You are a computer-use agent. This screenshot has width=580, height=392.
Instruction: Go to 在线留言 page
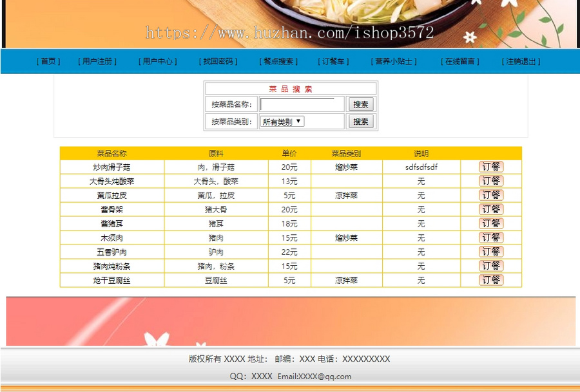(x=459, y=61)
